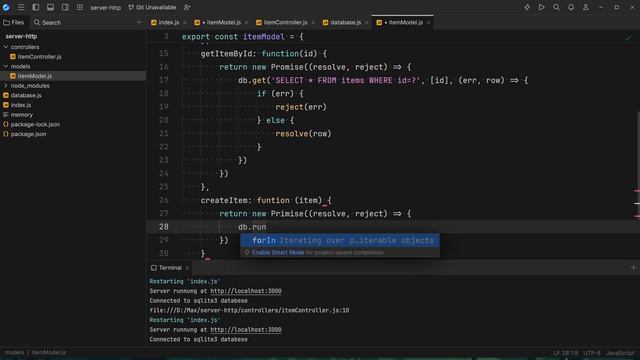
Task: Click itemModel.js breadcrumb in status bar
Action: tap(49, 353)
